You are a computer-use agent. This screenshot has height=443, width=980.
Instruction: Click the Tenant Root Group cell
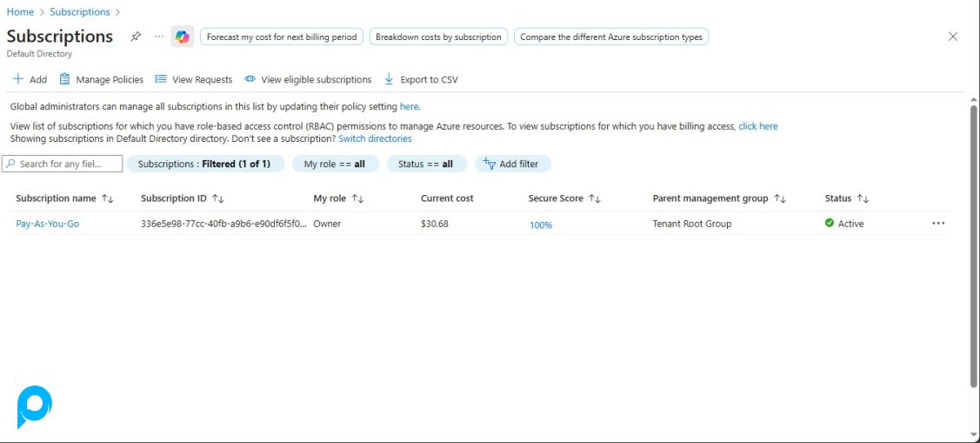click(x=692, y=224)
